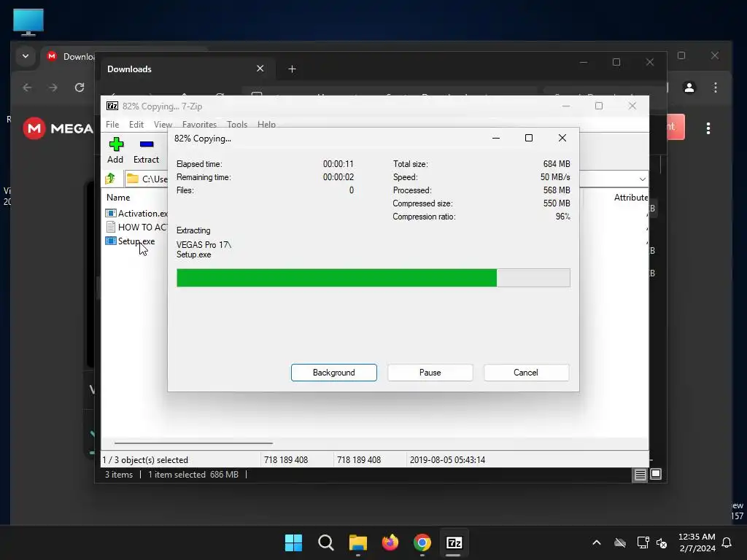Open the Favorites menu in 7-Zip
Image resolution: width=747 pixels, height=560 pixels.
point(199,124)
